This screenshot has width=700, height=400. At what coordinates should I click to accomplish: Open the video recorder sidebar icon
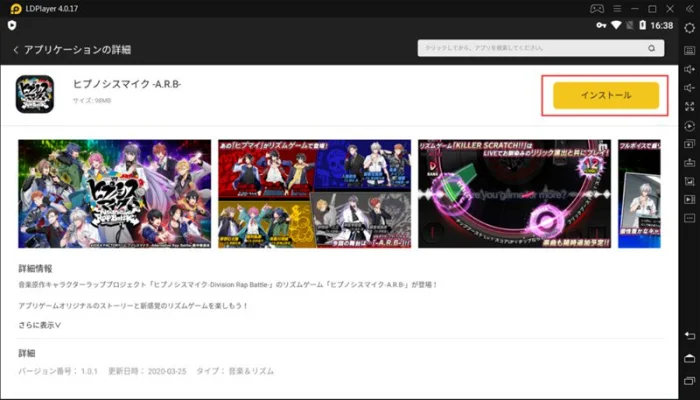(690, 200)
